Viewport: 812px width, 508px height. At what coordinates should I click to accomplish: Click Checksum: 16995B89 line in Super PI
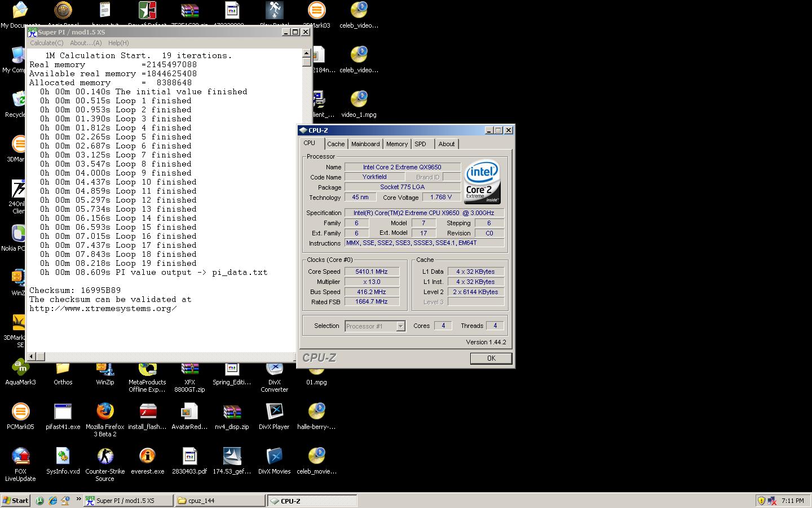tap(75, 290)
